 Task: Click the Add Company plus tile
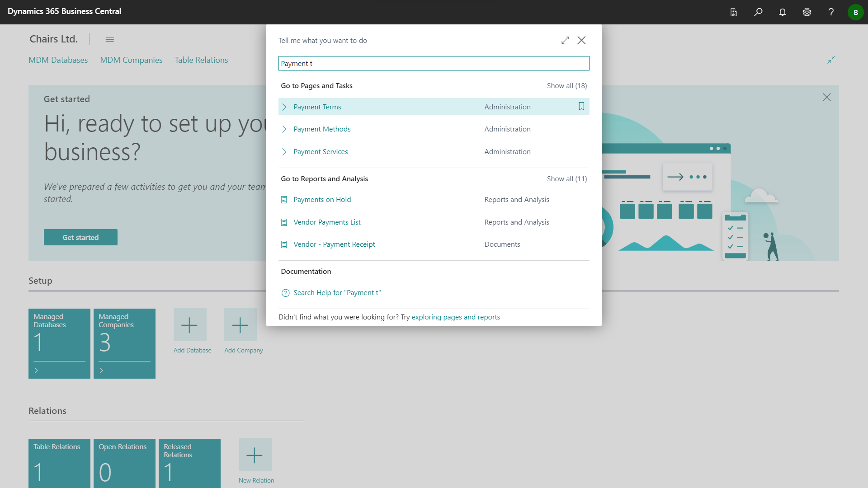click(241, 325)
